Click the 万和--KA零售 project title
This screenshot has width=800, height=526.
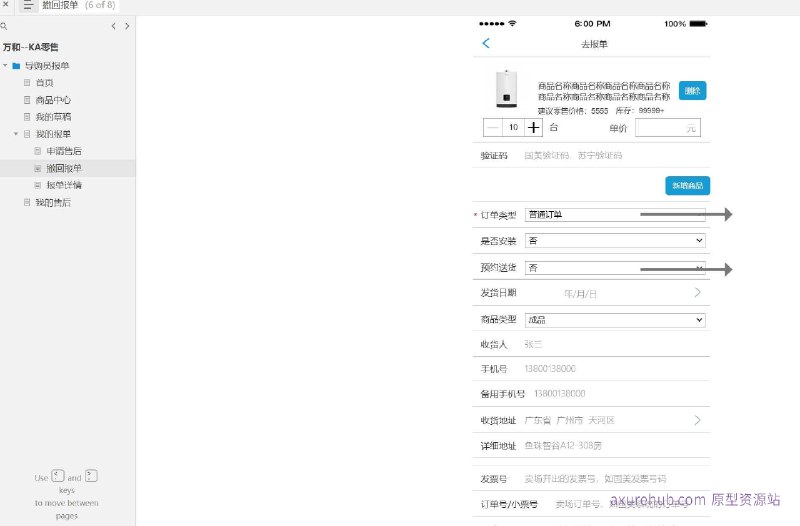pos(31,47)
